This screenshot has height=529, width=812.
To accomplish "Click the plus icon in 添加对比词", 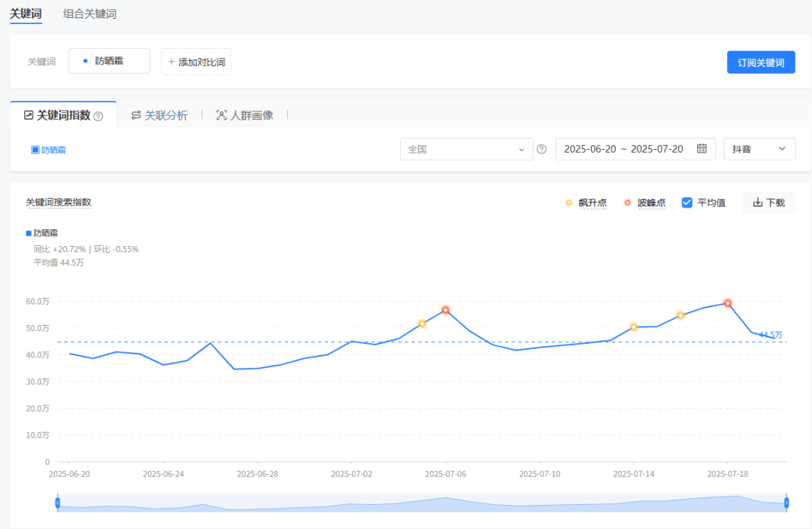I will (171, 62).
